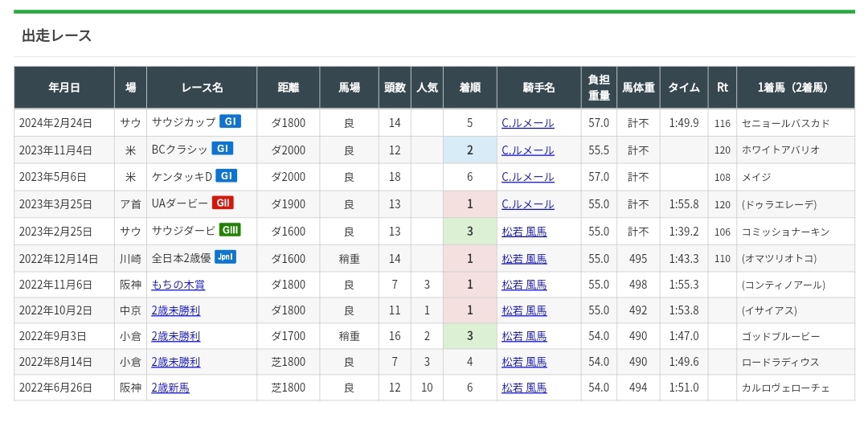Click the 1着馬（2着馬） column header
868x431 pixels.
(792, 88)
